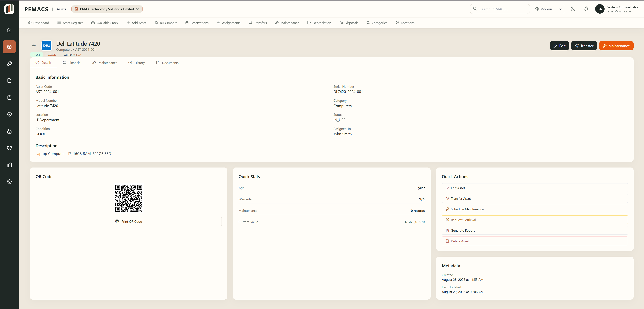Switch to the Financial tab
Image resolution: width=644 pixels, height=309 pixels.
tap(72, 62)
